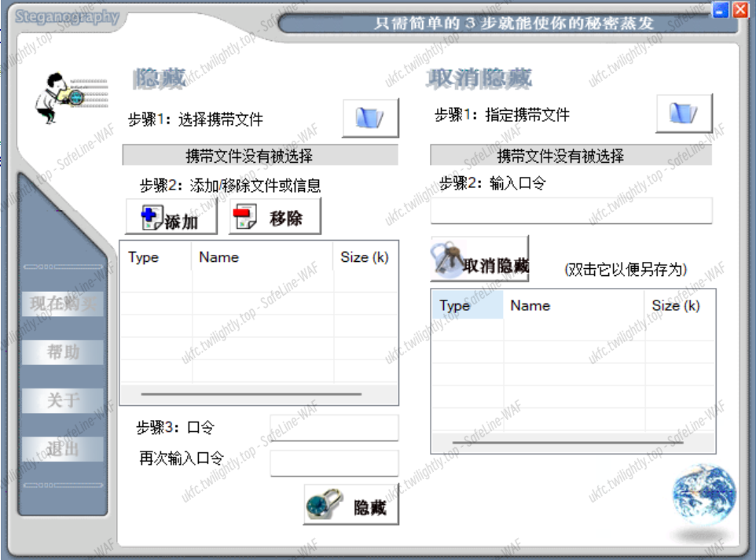Viewport: 756px width, 560px height.
Task: Open folder icon to specify carrier file for unhiding
Action: tap(684, 114)
